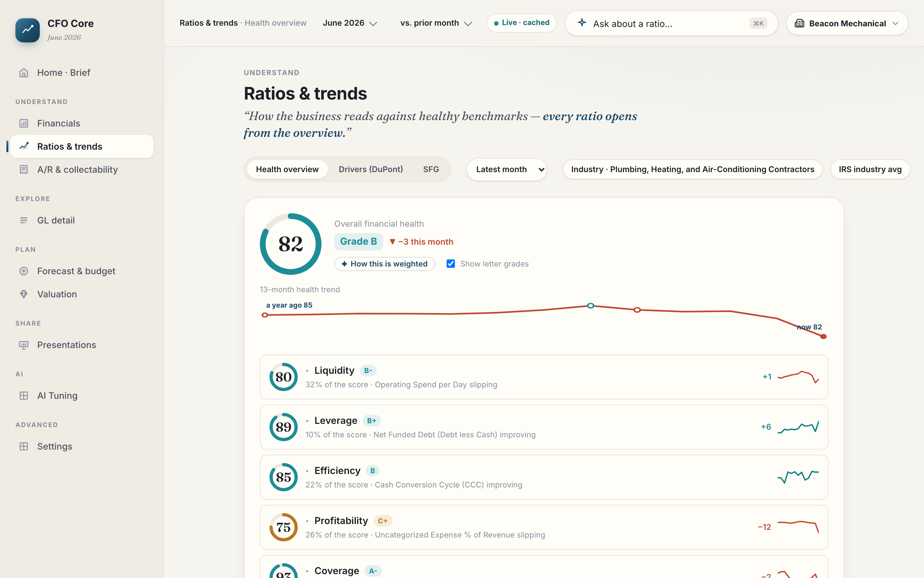Viewport: 924px width, 578px height.
Task: Switch to SFG tab
Action: tap(431, 169)
